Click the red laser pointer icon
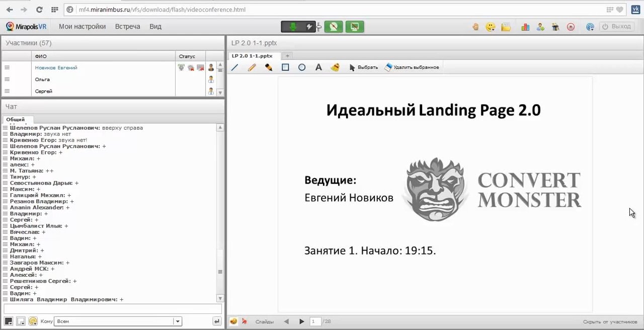The width and height of the screenshot is (644, 330). 245,321
